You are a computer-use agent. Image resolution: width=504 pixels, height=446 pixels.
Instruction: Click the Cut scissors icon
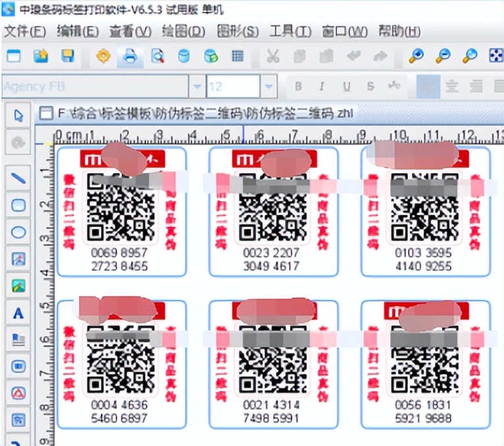273,56
